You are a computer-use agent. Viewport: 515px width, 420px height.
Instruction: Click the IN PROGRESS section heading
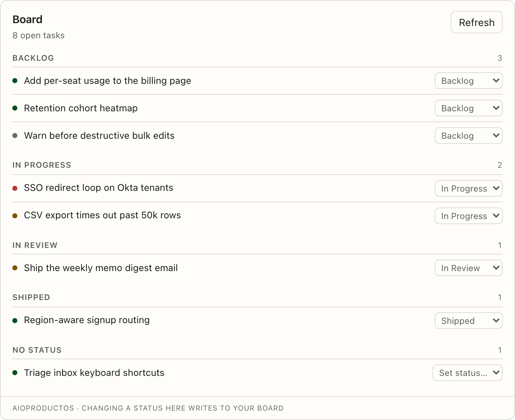[x=42, y=165]
